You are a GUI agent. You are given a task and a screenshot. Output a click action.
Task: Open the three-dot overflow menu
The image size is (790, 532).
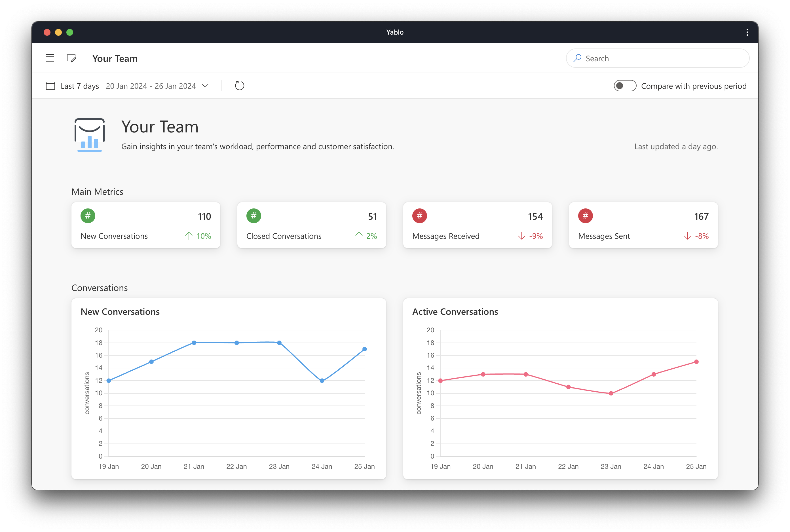[x=747, y=32]
